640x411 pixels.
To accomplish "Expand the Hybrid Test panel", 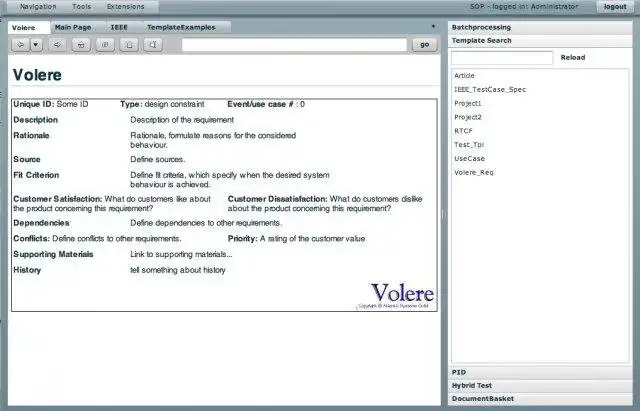I will (540, 385).
